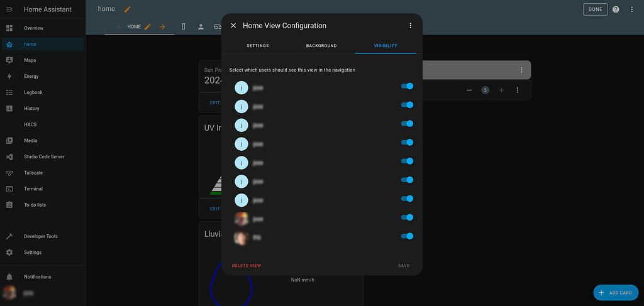
Task: Open the user profile at the sidebar bottom
Action: pyautogui.click(x=43, y=293)
